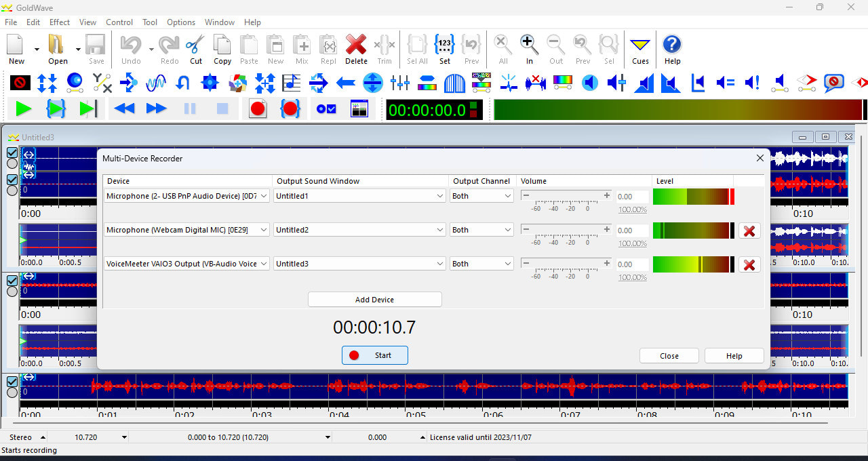Click the Undo arrow toolbar icon
This screenshot has width=868, height=461.
(x=130, y=49)
